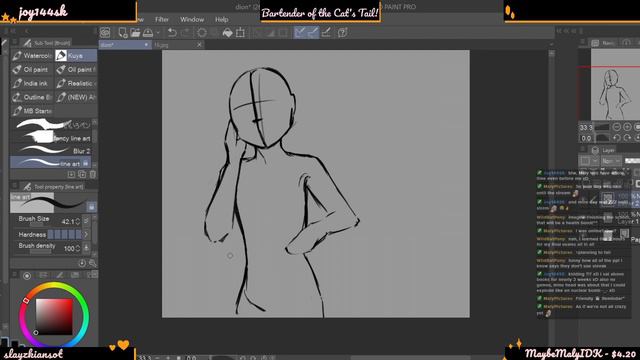640x360 pixels.
Task: Click the Brush density value field
Action: (x=69, y=248)
